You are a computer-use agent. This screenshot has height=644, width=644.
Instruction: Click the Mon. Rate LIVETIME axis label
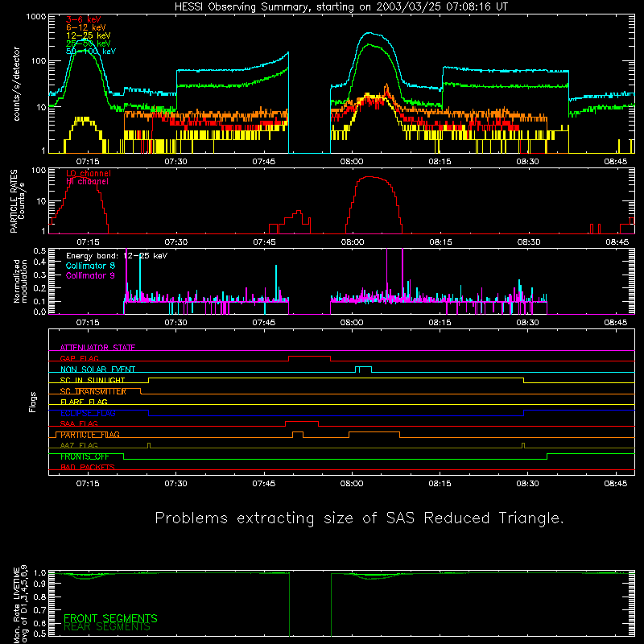click(20, 605)
